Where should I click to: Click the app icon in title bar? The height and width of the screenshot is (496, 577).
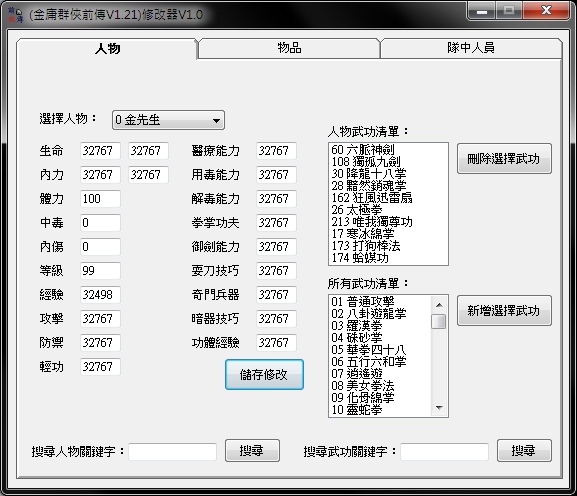16,15
